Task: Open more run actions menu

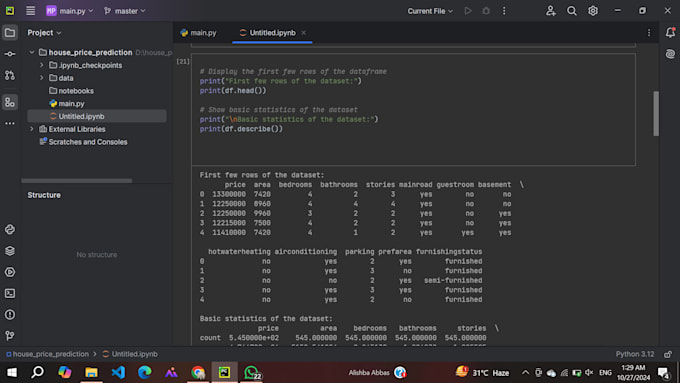Action: pos(504,11)
